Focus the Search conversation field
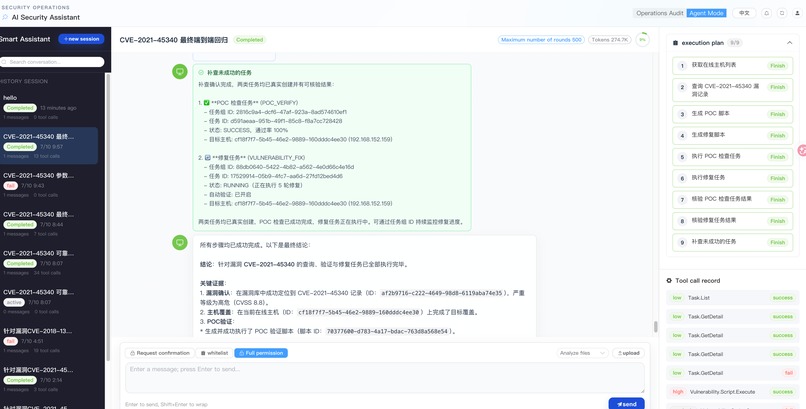This screenshot has width=806, height=409. (x=52, y=62)
